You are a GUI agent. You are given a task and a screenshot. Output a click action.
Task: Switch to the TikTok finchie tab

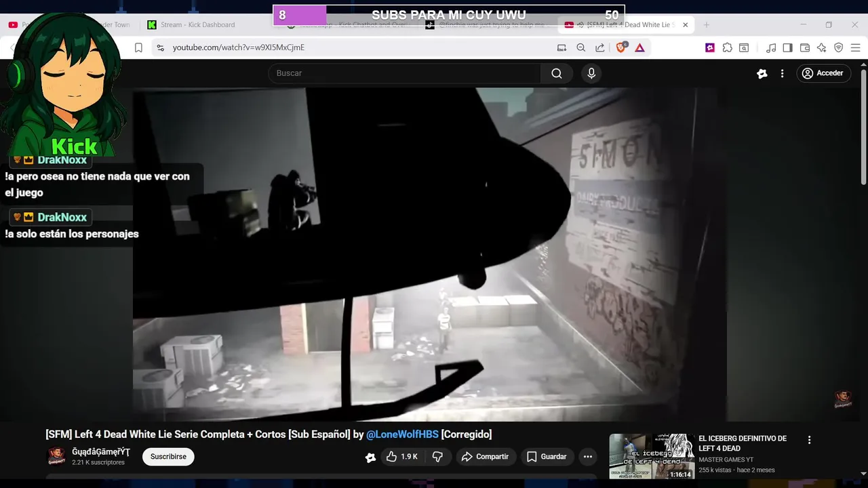pos(485,25)
